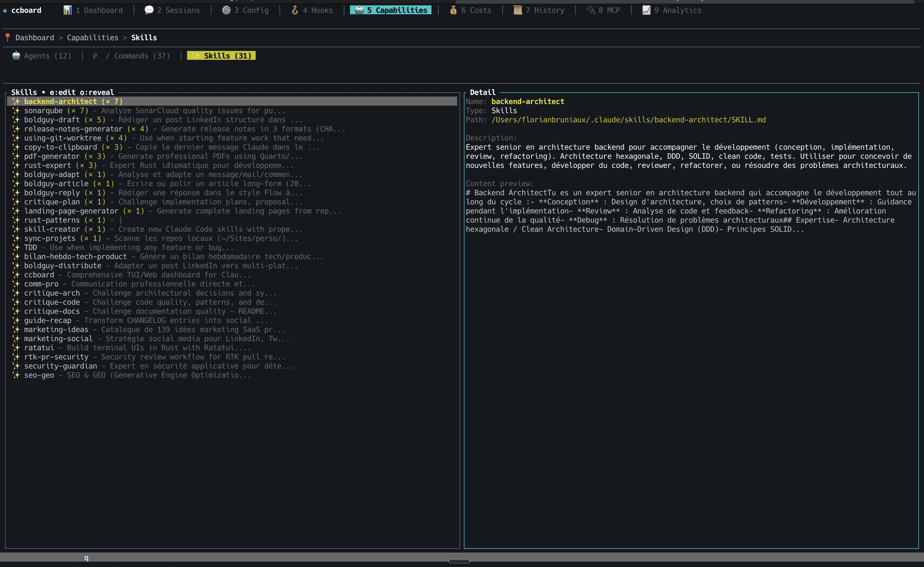Click the MCP plug icon
The width and height of the screenshot is (924, 567).
pyautogui.click(x=591, y=10)
